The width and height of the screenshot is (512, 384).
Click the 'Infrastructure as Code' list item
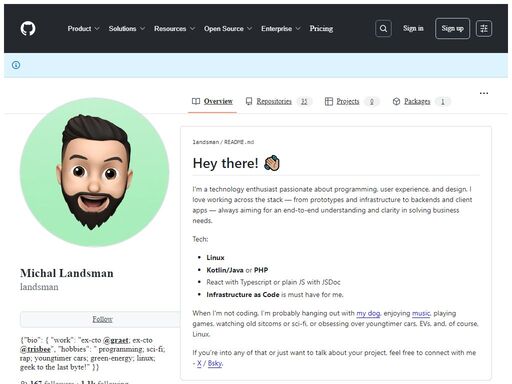(x=275, y=295)
